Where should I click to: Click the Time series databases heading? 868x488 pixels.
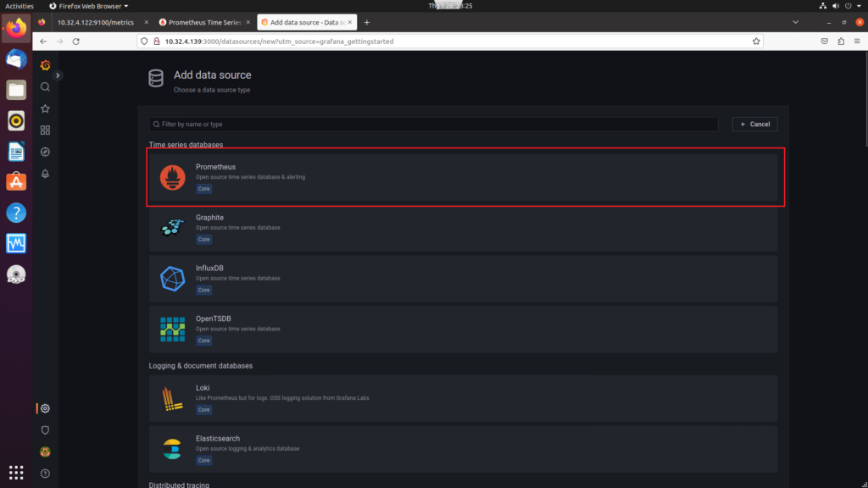coord(186,145)
